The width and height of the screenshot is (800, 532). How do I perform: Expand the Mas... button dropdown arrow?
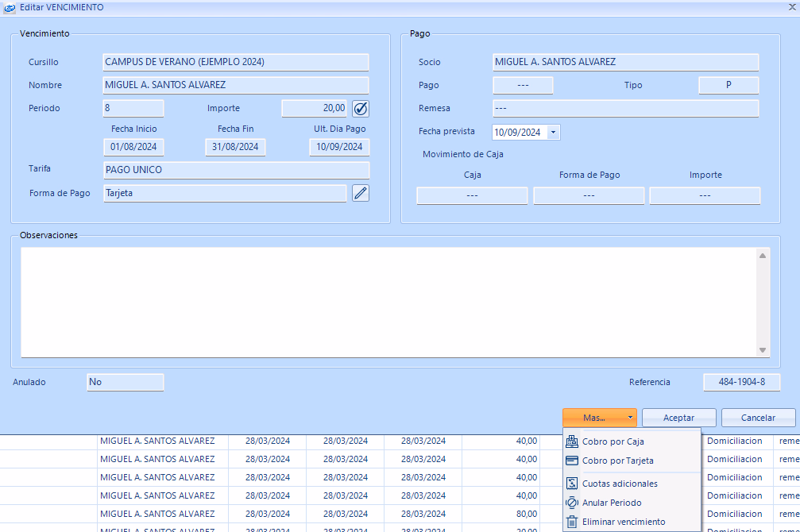tap(629, 418)
